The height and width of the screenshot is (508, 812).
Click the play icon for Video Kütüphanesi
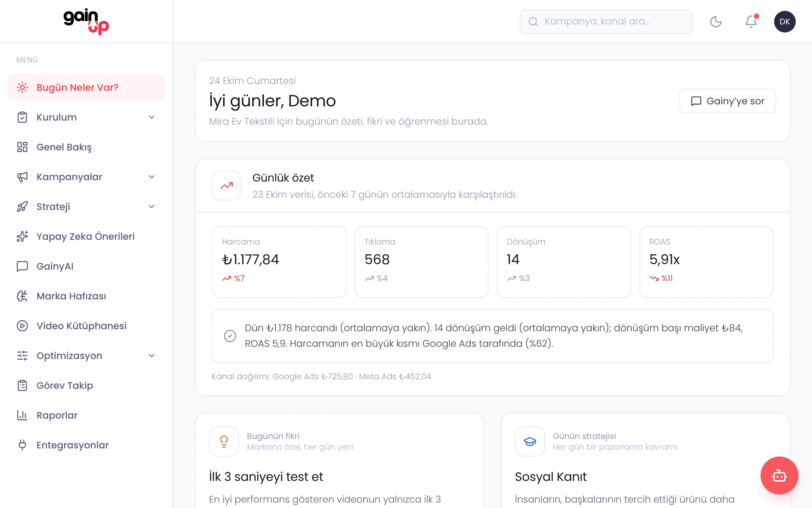point(22,326)
